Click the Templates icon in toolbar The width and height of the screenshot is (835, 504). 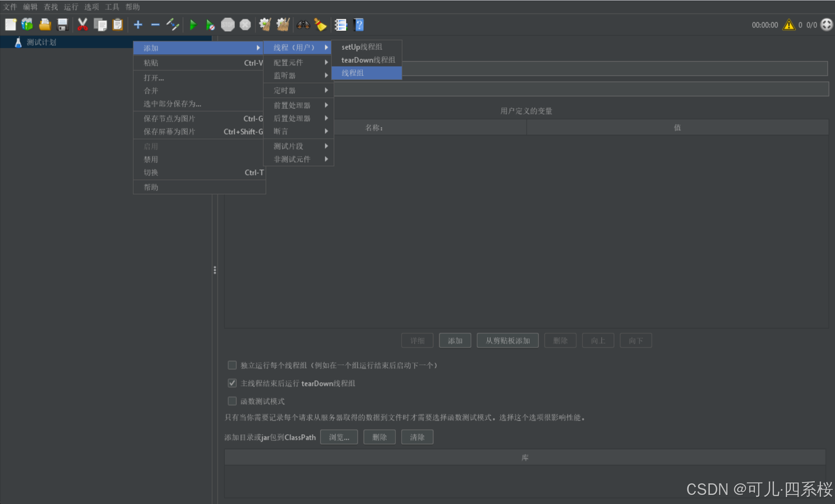[x=27, y=25]
